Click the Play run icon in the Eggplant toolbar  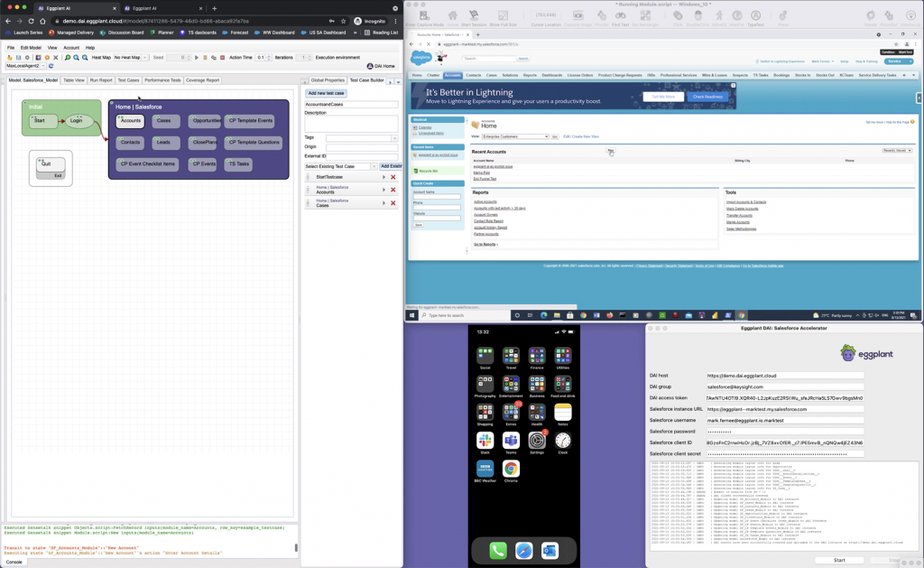point(197,58)
